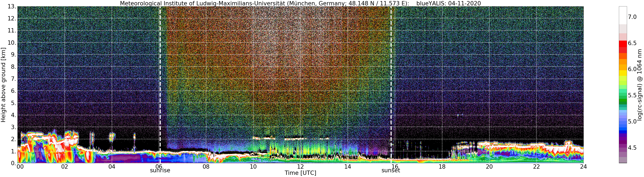Click the white 7.0 colorbar segment
Image resolution: width=644 pixels, height=177 pixels.
click(623, 15)
